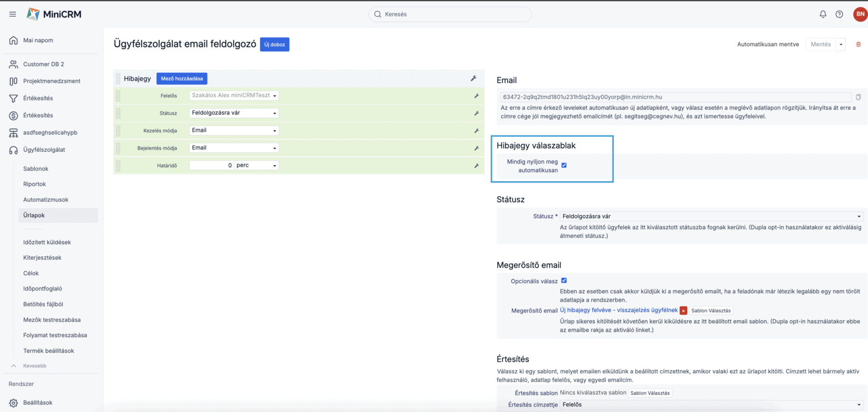Select Projektmenedzsment in sidebar
The image size is (868, 412).
[x=52, y=81]
